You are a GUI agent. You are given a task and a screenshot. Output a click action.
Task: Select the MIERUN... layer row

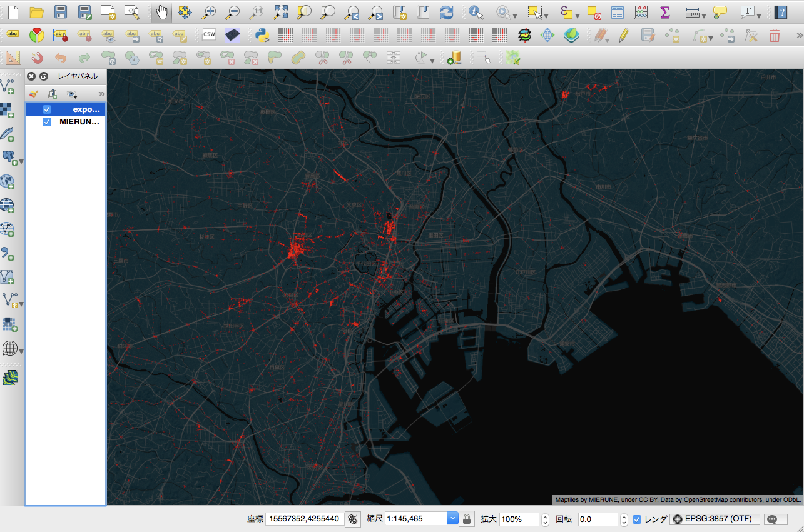(65, 122)
